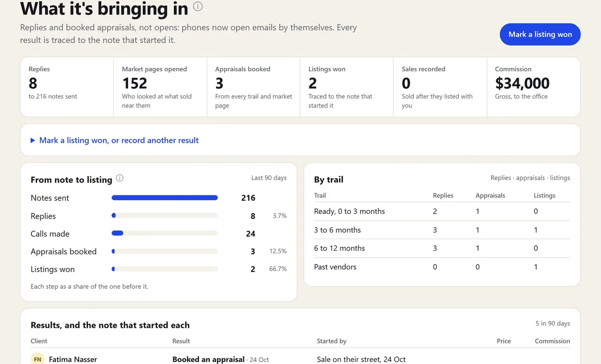Click the 3.7% replies rate value
The height and width of the screenshot is (364, 601).
(x=279, y=216)
